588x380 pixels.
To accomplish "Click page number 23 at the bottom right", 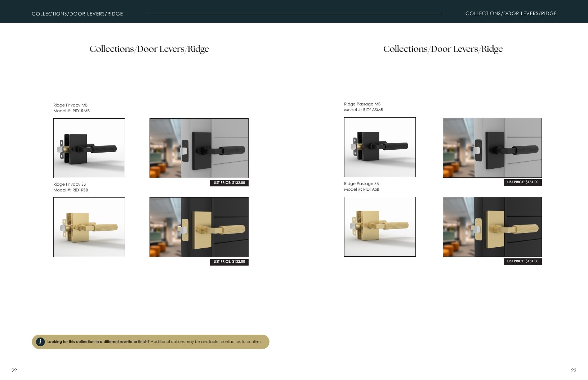I will pyautogui.click(x=574, y=370).
